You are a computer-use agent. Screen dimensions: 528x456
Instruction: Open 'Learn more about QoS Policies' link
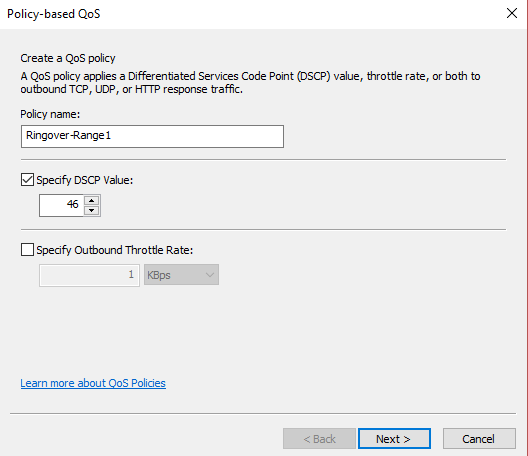[93, 383]
